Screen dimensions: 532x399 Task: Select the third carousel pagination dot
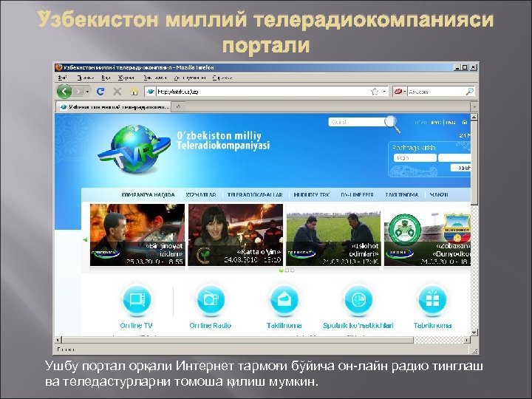[293, 270]
